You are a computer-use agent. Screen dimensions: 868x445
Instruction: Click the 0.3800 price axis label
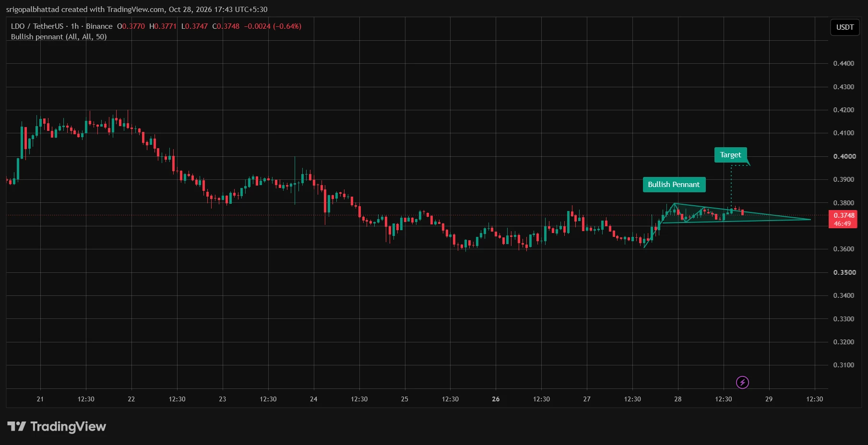[844, 203]
